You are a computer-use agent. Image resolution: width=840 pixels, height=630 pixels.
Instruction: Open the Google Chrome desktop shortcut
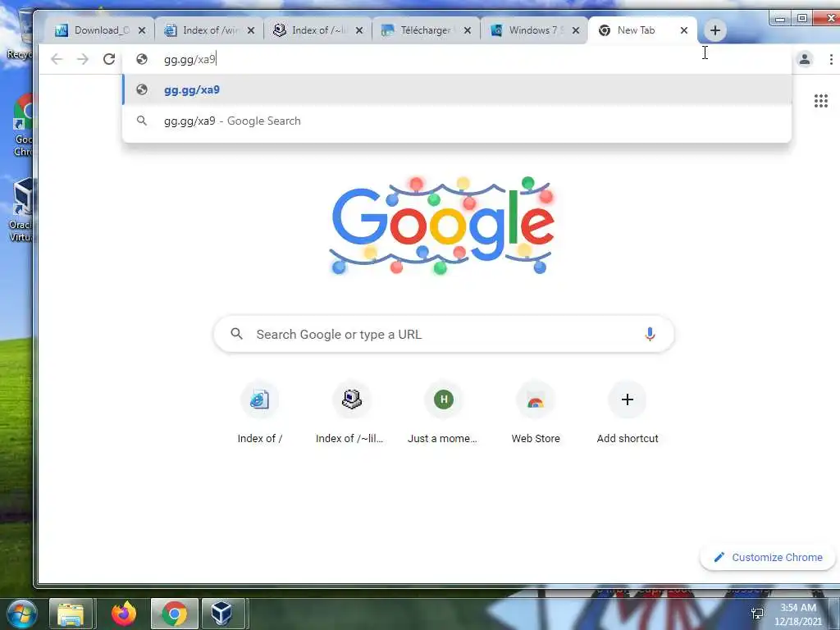coord(21,126)
